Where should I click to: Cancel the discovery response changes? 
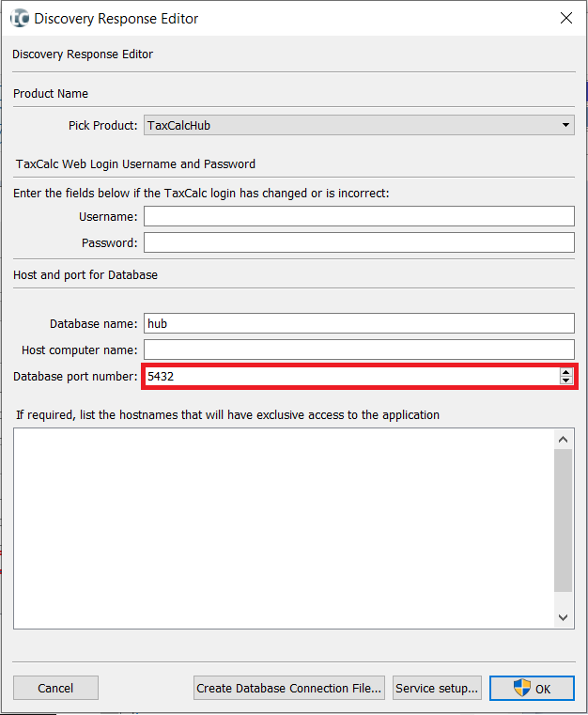point(55,688)
